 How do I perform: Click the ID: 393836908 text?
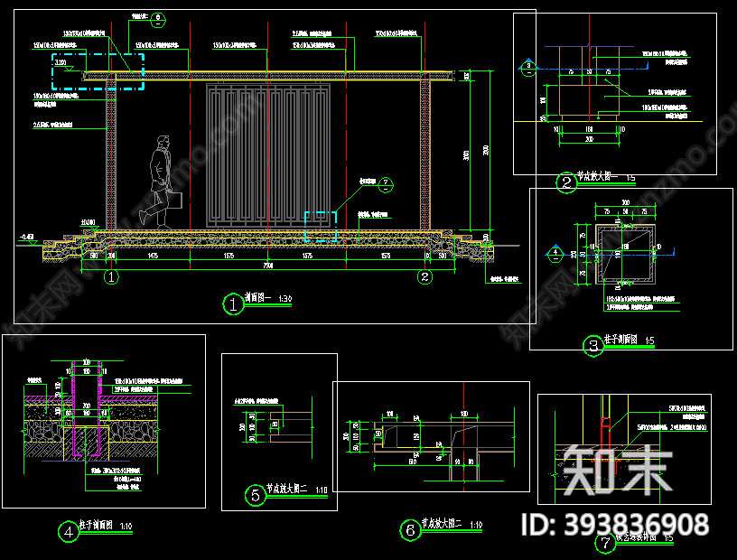click(617, 525)
